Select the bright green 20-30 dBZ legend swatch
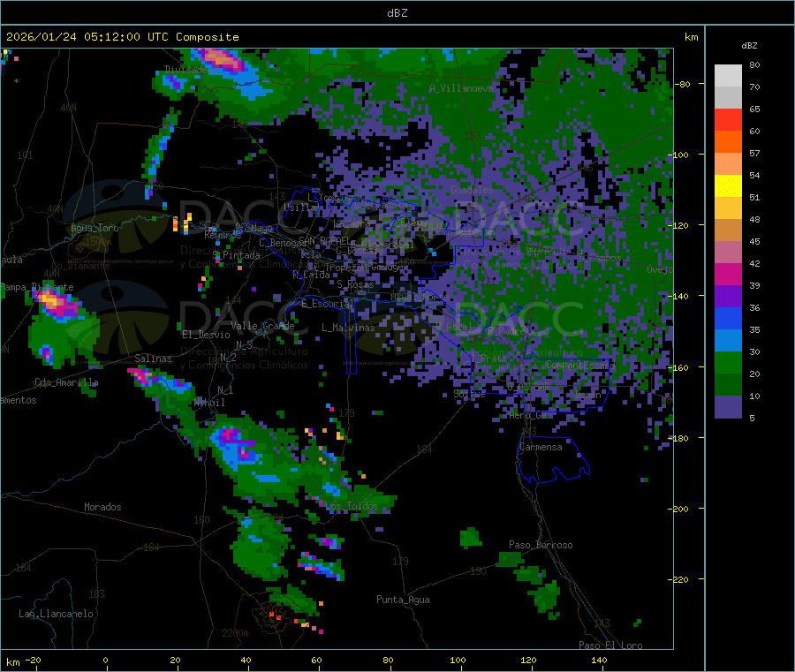Image resolution: width=795 pixels, height=672 pixels. (728, 363)
